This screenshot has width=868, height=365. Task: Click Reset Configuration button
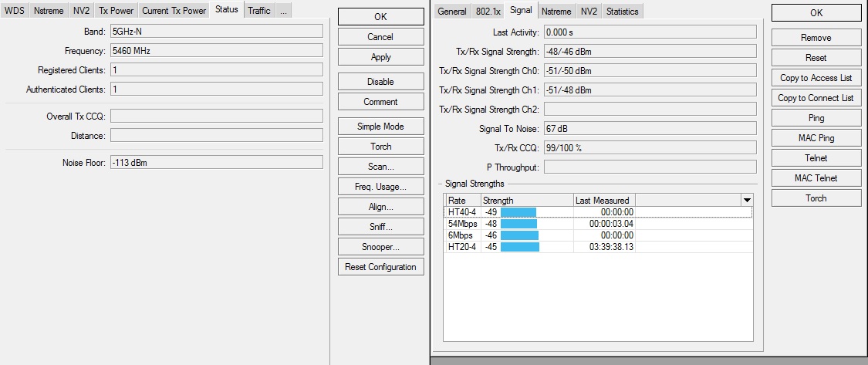tap(381, 267)
